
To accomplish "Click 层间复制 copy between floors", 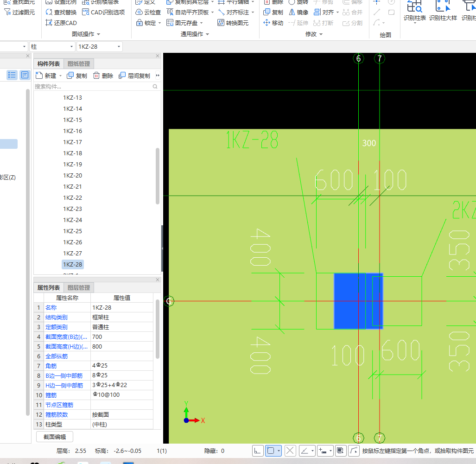I will point(134,76).
